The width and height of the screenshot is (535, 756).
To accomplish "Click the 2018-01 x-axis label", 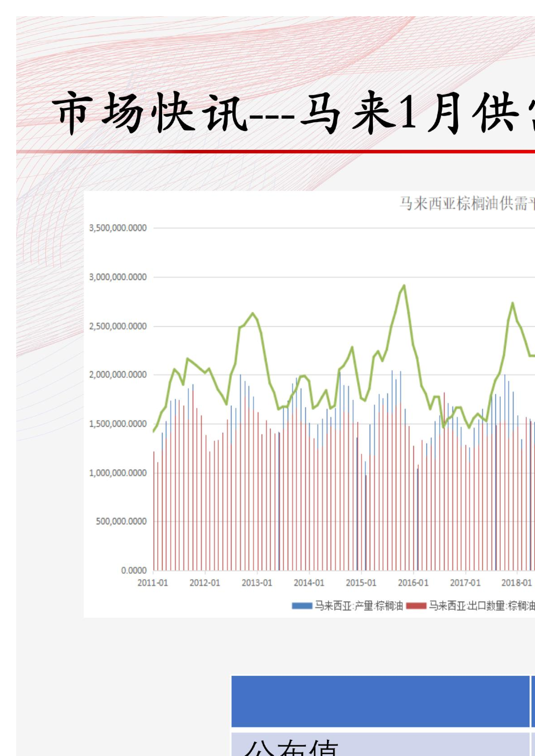I will click(517, 583).
